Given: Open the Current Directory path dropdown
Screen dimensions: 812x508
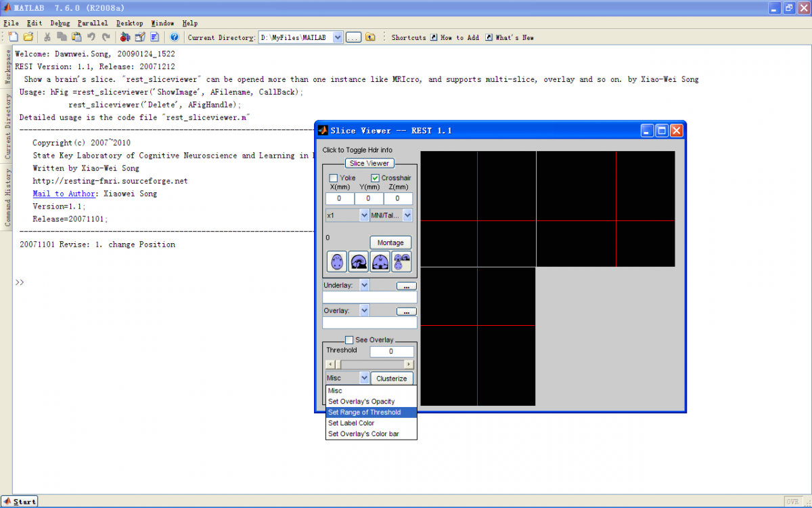Looking at the screenshot, I should (x=338, y=37).
